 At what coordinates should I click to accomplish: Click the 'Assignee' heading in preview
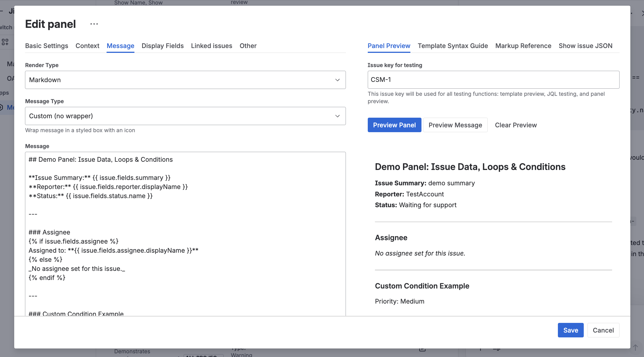click(x=391, y=238)
